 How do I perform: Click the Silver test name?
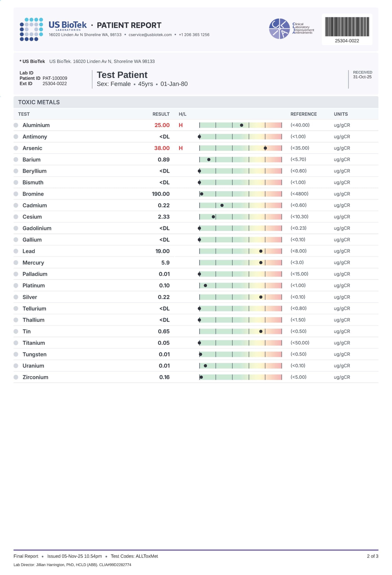tap(30, 297)
